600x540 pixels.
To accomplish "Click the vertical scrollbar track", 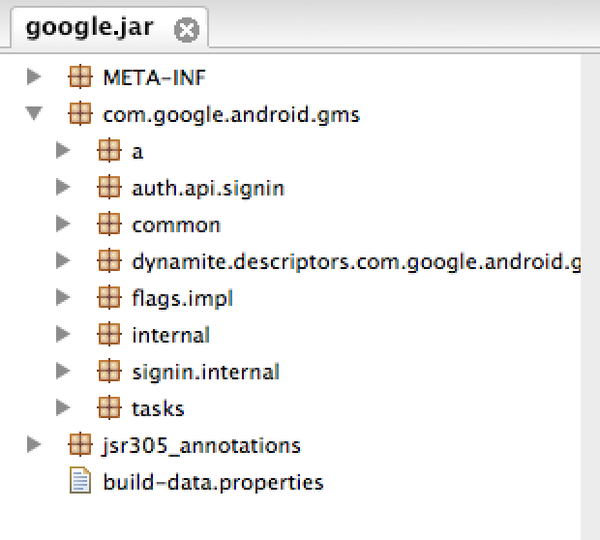I will (590, 297).
